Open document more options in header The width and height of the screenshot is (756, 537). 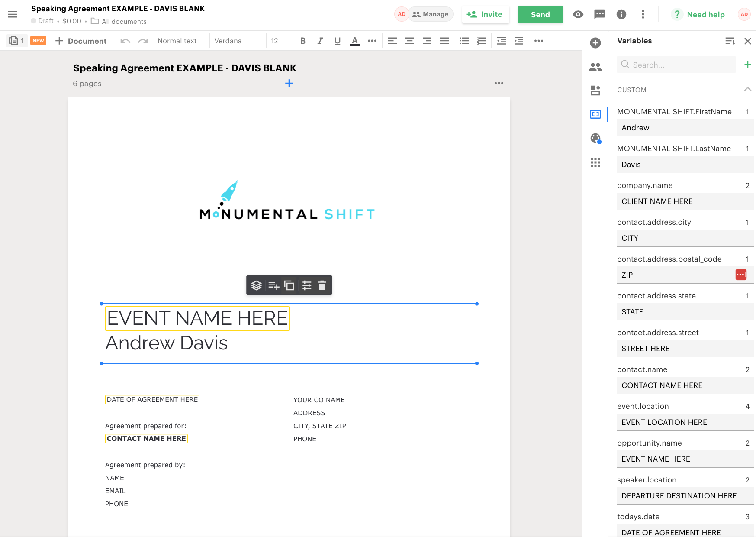(x=643, y=14)
